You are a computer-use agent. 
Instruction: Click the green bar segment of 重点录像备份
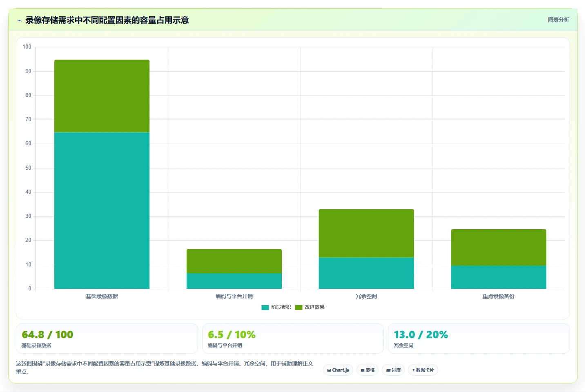click(x=499, y=248)
